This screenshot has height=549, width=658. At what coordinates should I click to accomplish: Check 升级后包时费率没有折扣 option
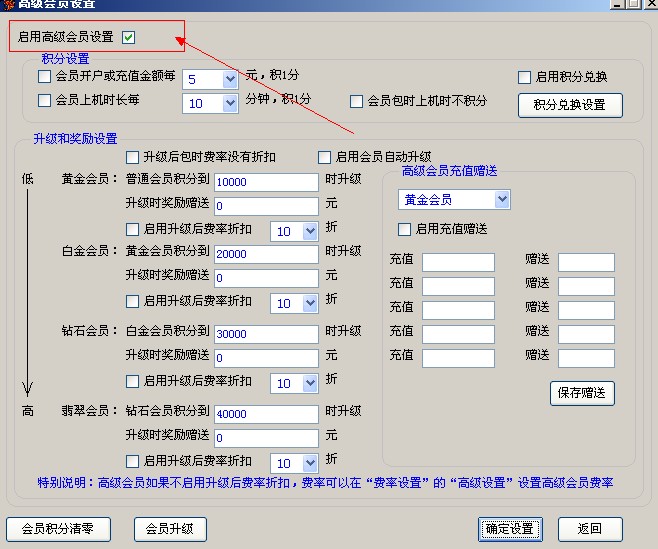coord(132,157)
